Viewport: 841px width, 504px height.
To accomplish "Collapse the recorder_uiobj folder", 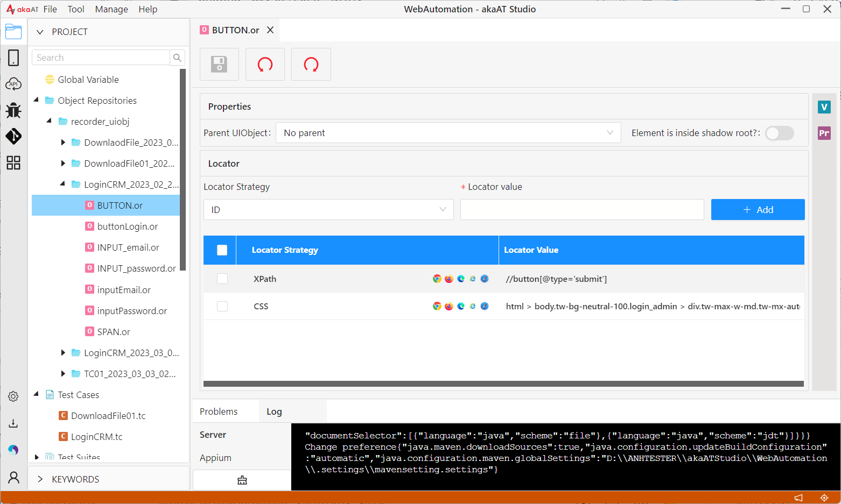I will click(49, 121).
